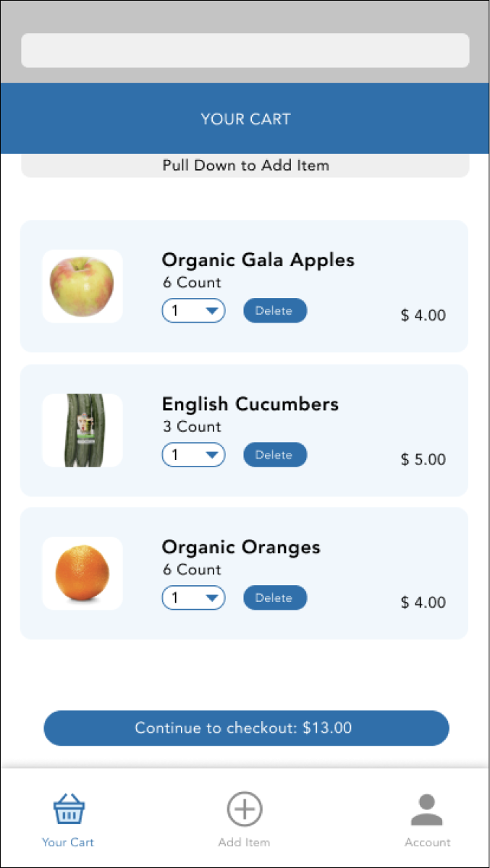Switch to the Add Item tab label
The image size is (490, 868).
coord(244,843)
